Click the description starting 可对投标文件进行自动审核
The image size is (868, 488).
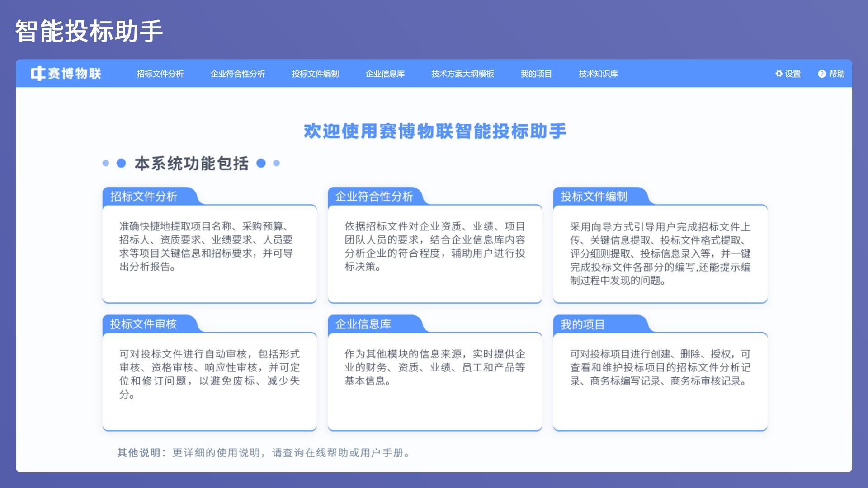(209, 374)
